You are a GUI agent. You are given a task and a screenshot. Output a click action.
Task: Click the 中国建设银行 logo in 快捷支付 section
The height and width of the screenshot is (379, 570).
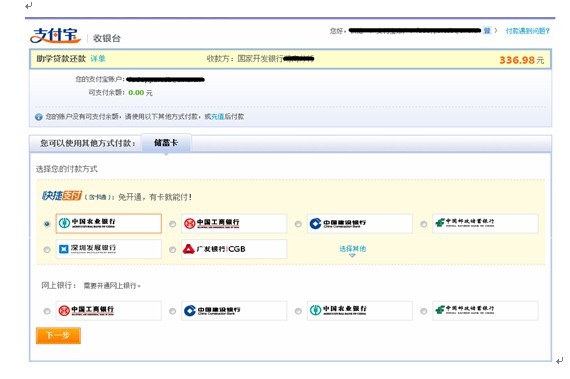click(360, 223)
